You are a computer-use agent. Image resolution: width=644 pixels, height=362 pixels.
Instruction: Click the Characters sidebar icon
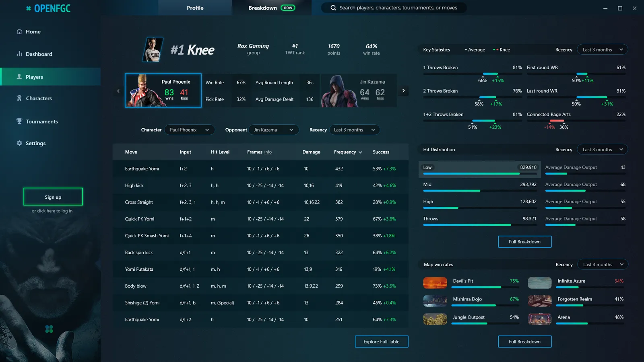click(19, 98)
